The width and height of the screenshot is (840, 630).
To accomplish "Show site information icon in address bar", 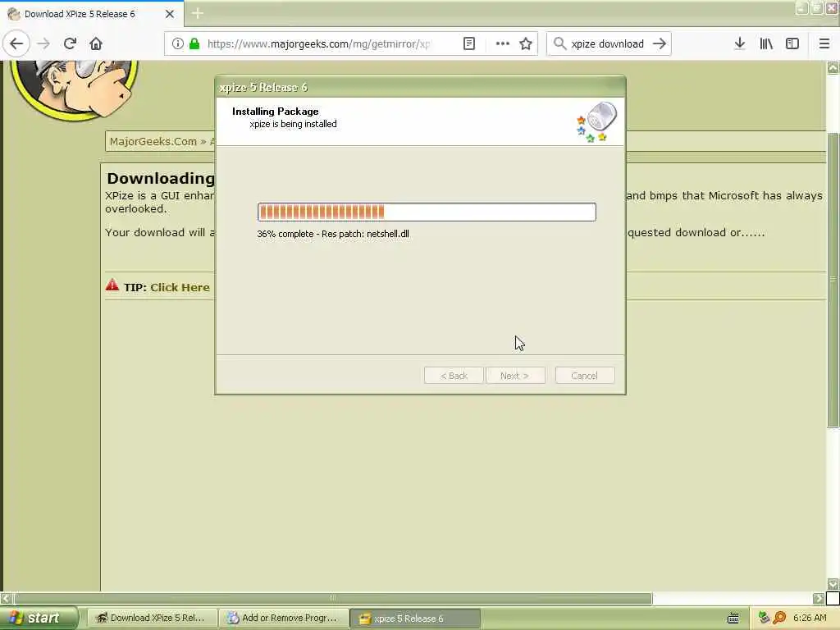I will click(x=178, y=44).
